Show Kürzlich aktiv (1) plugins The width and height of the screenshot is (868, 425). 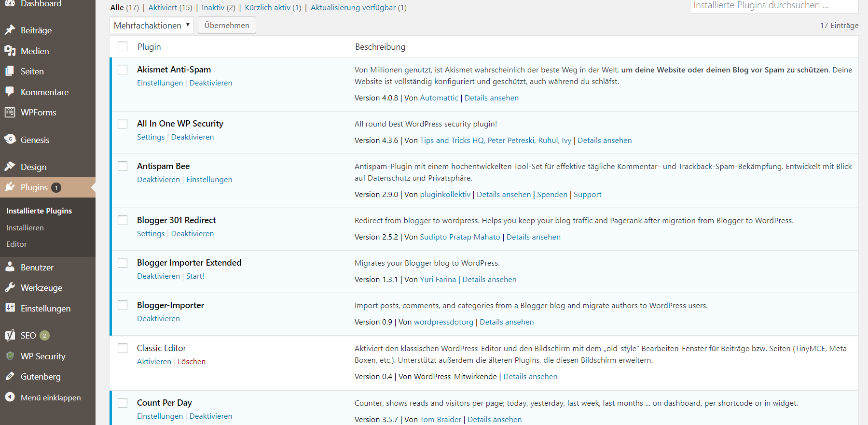[x=273, y=7]
